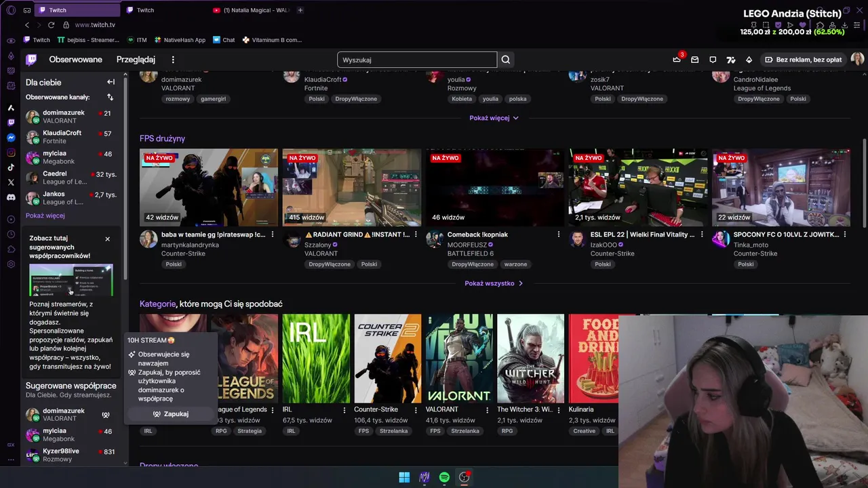The image size is (868, 488).
Task: Click the Wyszukaj search field
Action: (x=417, y=60)
